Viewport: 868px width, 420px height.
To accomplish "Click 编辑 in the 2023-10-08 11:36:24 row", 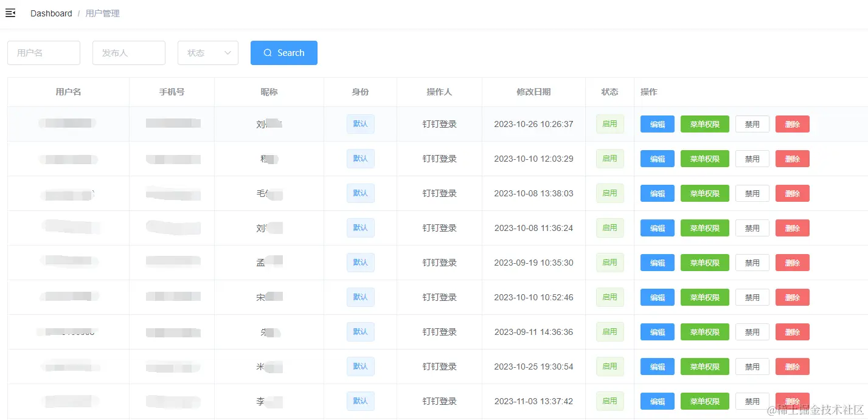I will [x=658, y=228].
